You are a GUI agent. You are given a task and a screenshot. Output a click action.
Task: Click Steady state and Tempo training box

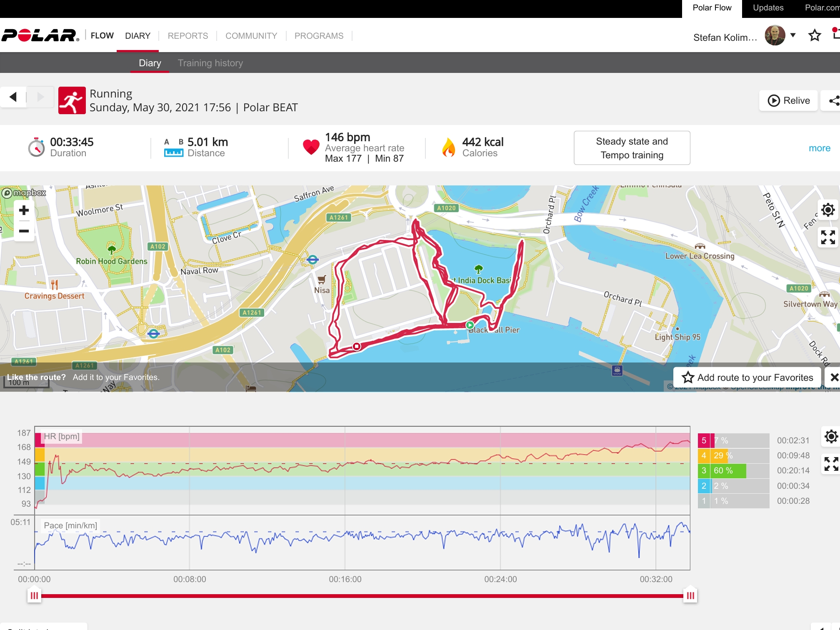tap(632, 148)
